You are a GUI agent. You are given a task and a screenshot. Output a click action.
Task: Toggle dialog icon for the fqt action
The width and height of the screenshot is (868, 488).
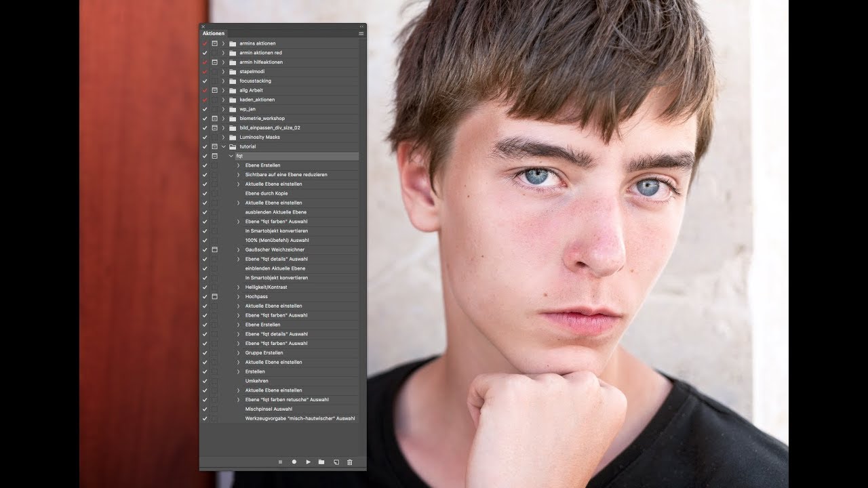(x=214, y=156)
